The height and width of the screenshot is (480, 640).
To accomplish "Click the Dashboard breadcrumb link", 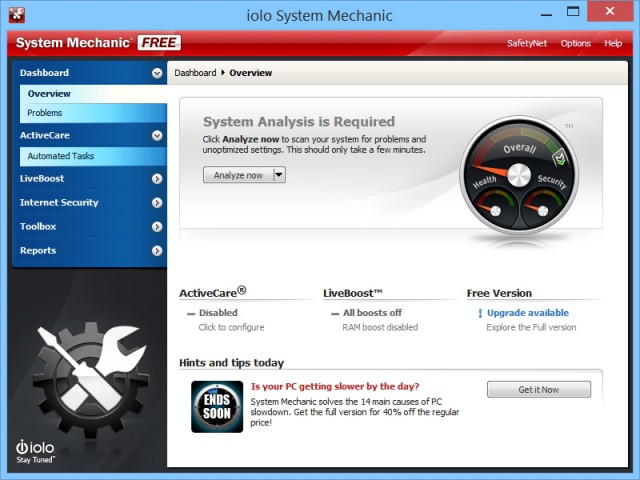I will tap(196, 73).
